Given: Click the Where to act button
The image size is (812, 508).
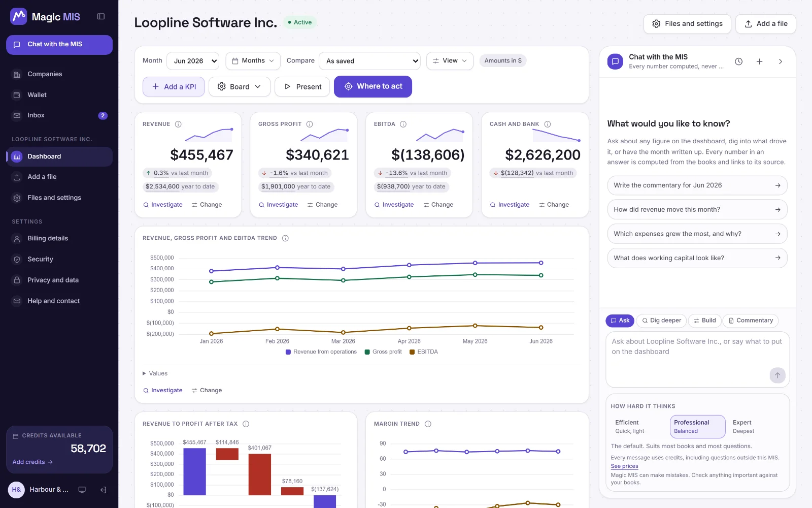Looking at the screenshot, I should point(373,87).
